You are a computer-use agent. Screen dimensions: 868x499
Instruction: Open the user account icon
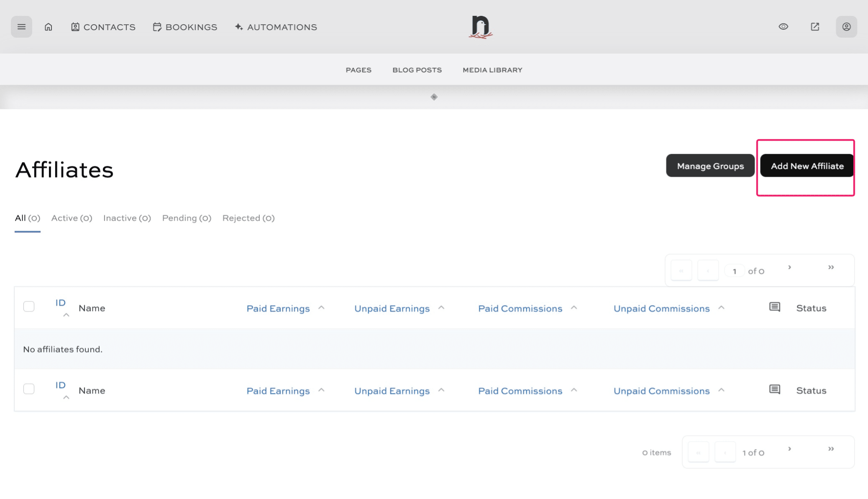(846, 27)
